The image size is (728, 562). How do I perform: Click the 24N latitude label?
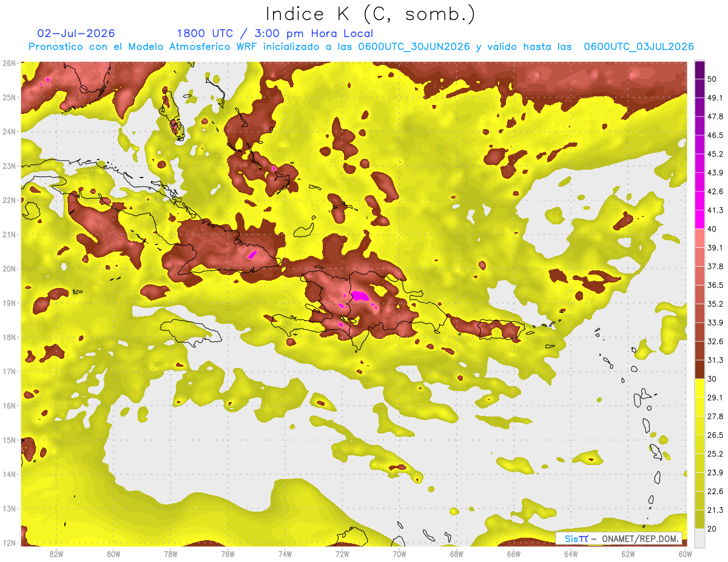point(8,132)
